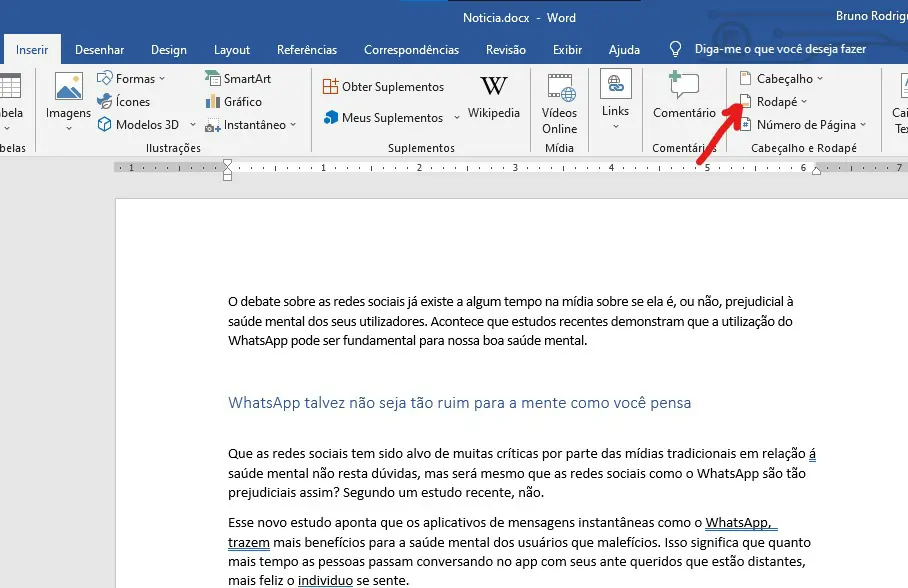
Task: Expand the Número de Página dropdown arrow
Action: tap(863, 125)
